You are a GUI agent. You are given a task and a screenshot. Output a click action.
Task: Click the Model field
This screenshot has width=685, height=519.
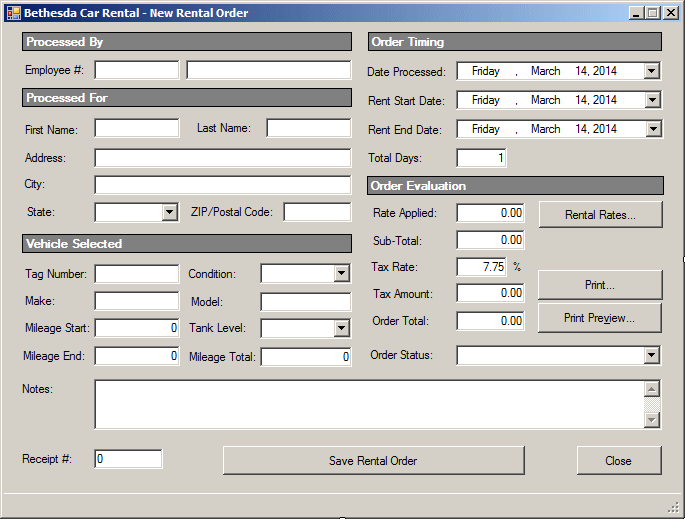coord(306,302)
